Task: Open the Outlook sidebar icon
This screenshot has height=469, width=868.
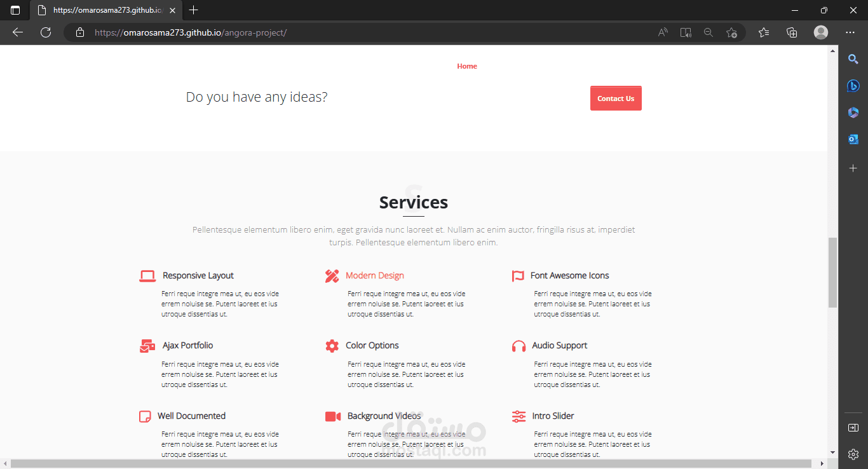Action: pyautogui.click(x=853, y=139)
